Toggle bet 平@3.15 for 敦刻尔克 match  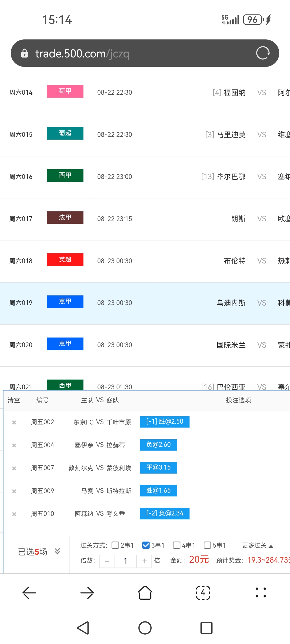tap(158, 467)
